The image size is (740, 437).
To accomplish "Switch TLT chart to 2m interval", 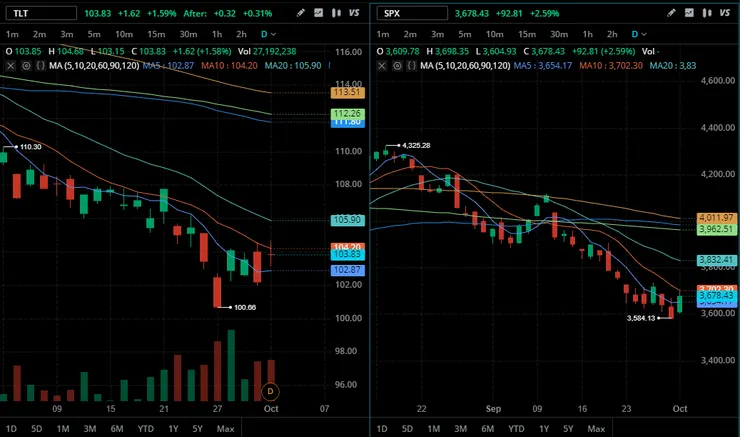I will (x=40, y=34).
